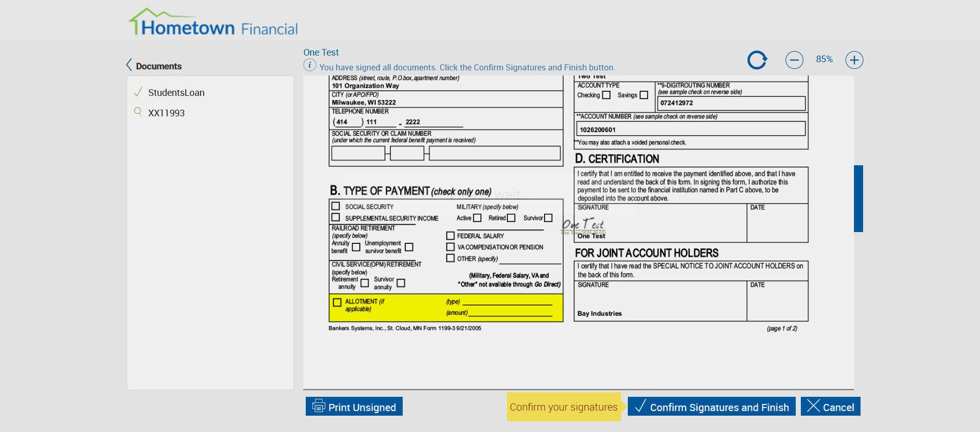Click the account number field
This screenshot has width=980, height=432.
coord(691,129)
